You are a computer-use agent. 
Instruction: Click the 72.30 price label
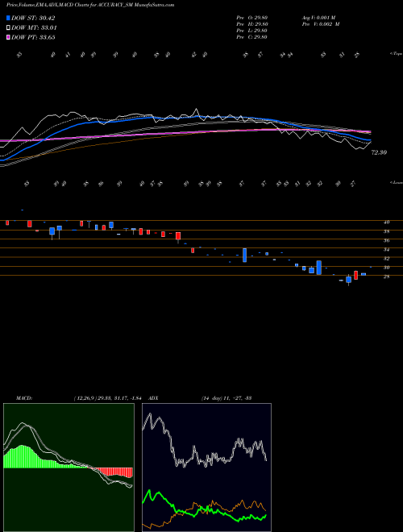(x=379, y=152)
